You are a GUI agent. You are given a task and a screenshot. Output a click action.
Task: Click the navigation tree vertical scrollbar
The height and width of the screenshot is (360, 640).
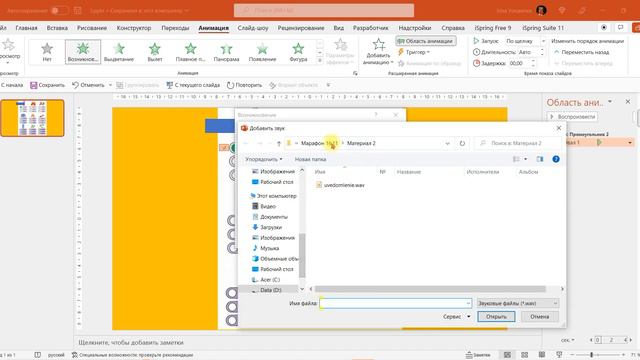click(x=302, y=256)
